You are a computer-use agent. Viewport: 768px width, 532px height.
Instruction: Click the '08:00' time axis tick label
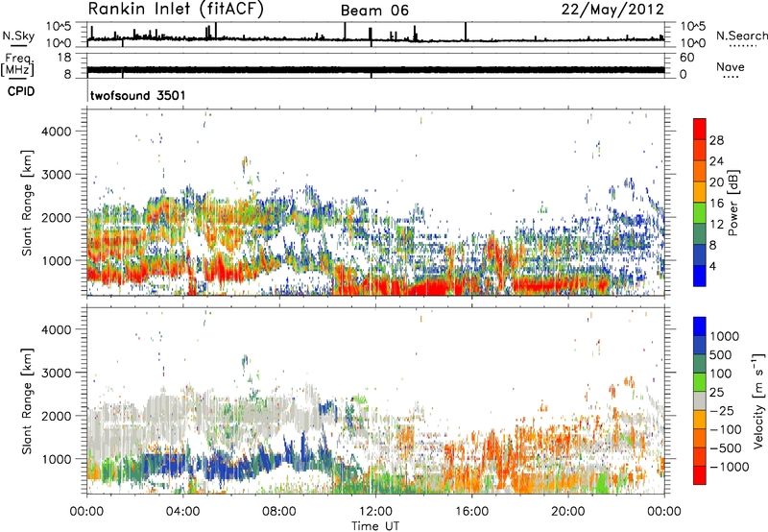point(279,512)
